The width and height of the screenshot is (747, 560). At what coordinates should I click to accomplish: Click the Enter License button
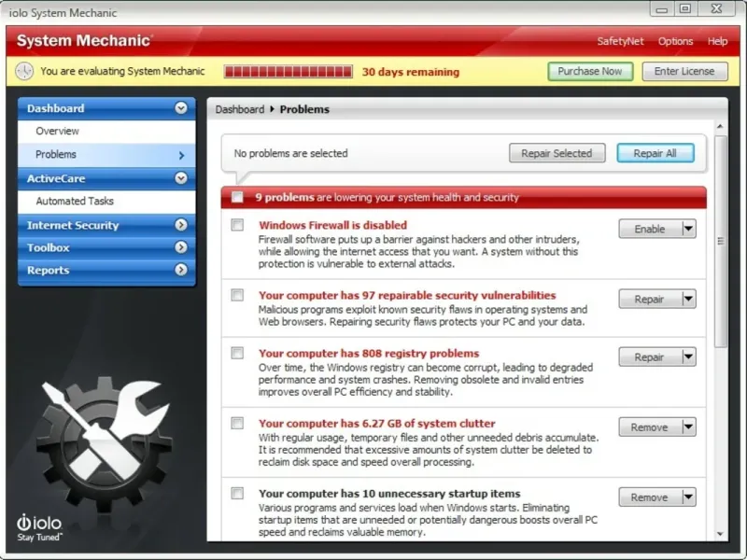(684, 72)
